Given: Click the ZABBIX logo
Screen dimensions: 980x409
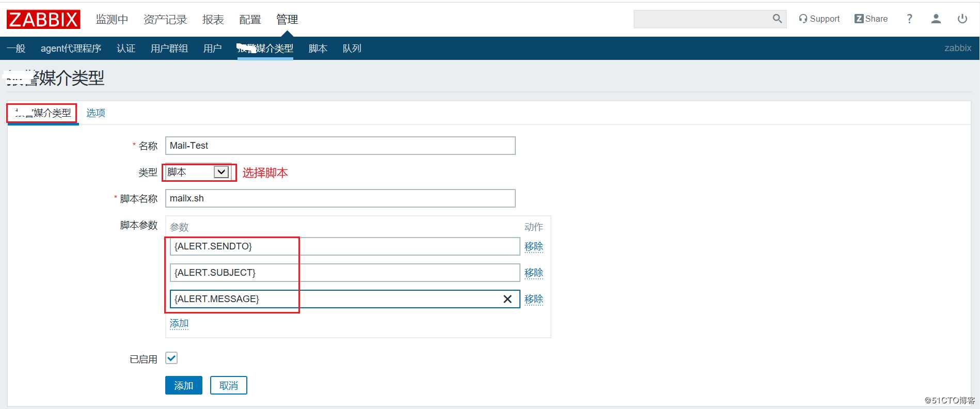Looking at the screenshot, I should [x=43, y=20].
